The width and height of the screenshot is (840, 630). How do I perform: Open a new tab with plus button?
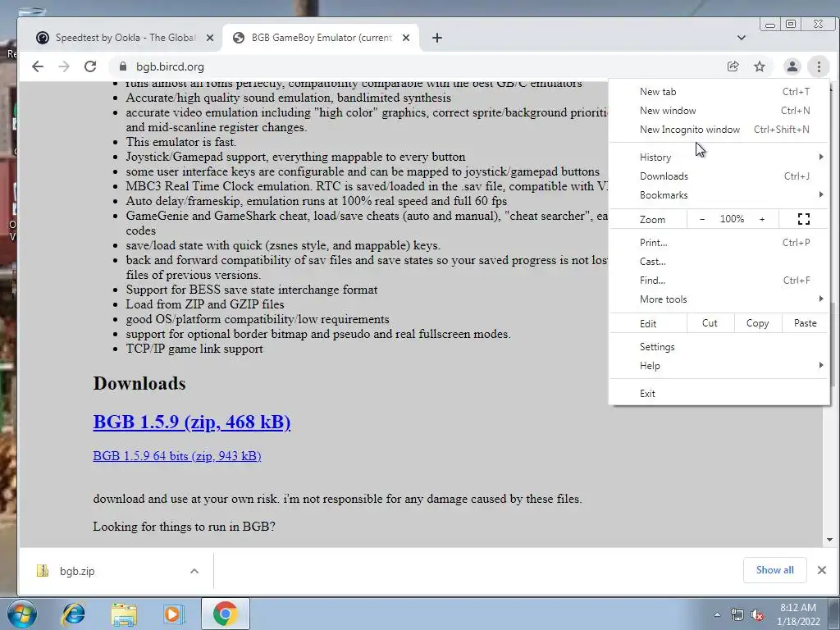pyautogui.click(x=437, y=38)
